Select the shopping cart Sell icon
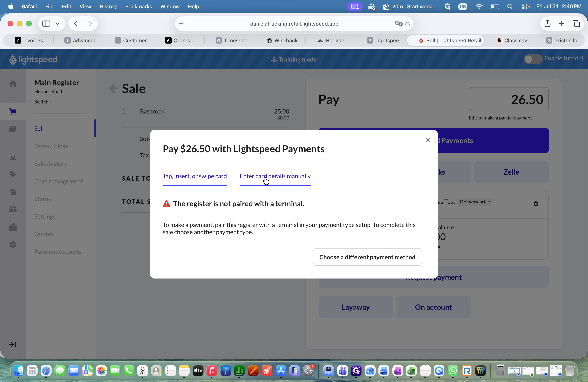588x382 pixels. 13,111
